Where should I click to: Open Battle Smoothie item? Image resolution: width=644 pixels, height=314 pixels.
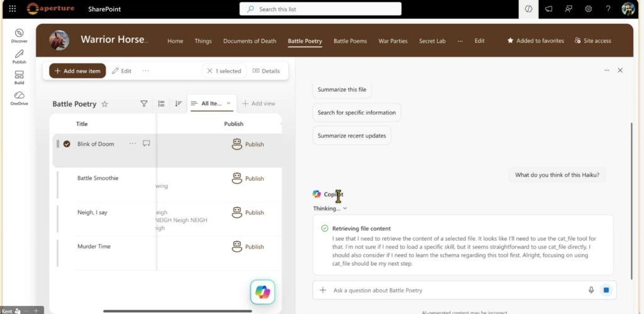(x=97, y=178)
